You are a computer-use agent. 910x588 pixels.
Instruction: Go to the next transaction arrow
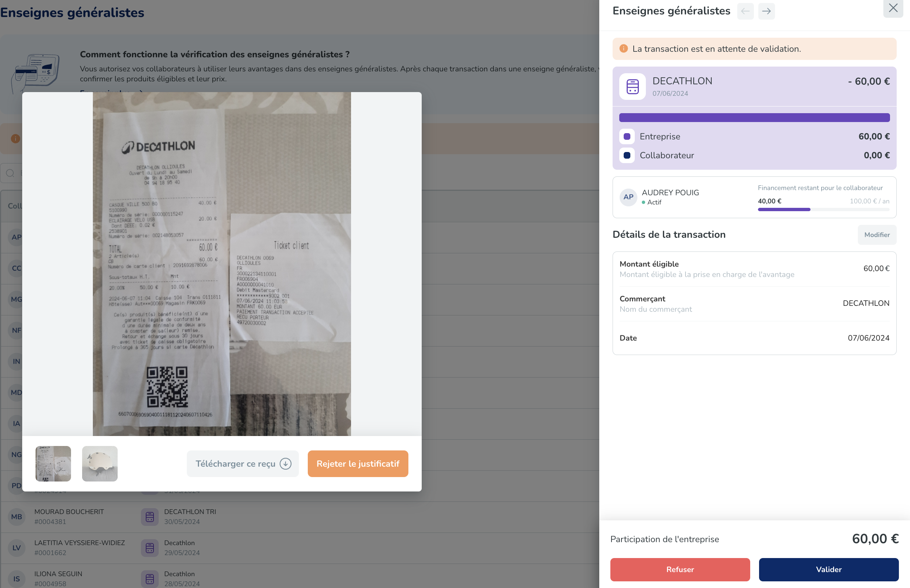pos(766,11)
